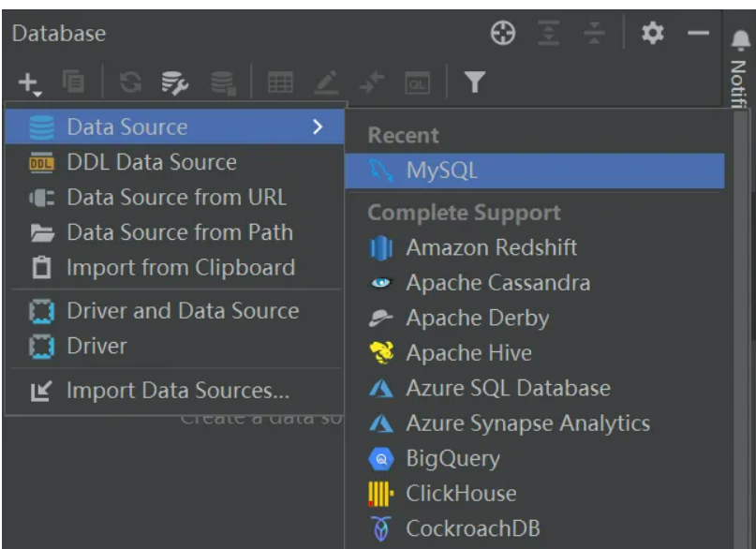Click the Import from Clipboard icon

click(41, 267)
